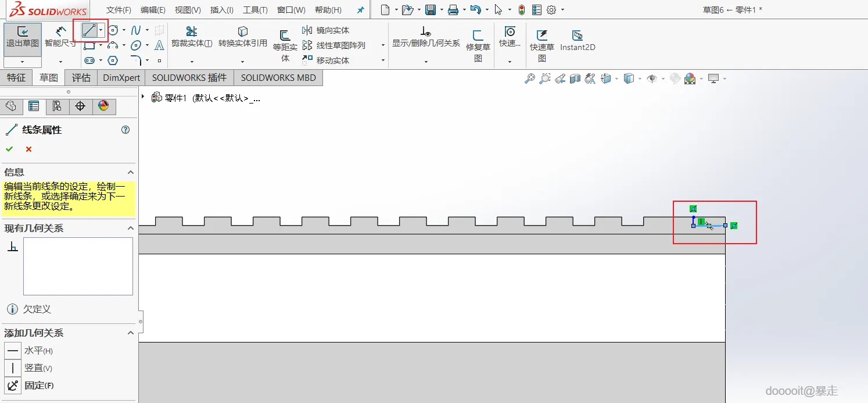Open the Repair Sketch (修复草图) tool
Image resolution: width=868 pixels, height=403 pixels.
[x=478, y=47]
